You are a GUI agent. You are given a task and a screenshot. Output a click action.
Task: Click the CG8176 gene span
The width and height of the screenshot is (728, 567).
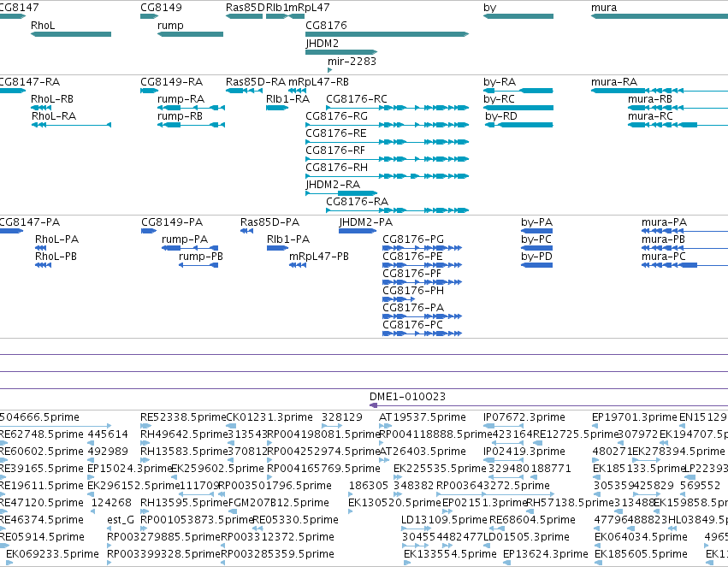point(388,34)
